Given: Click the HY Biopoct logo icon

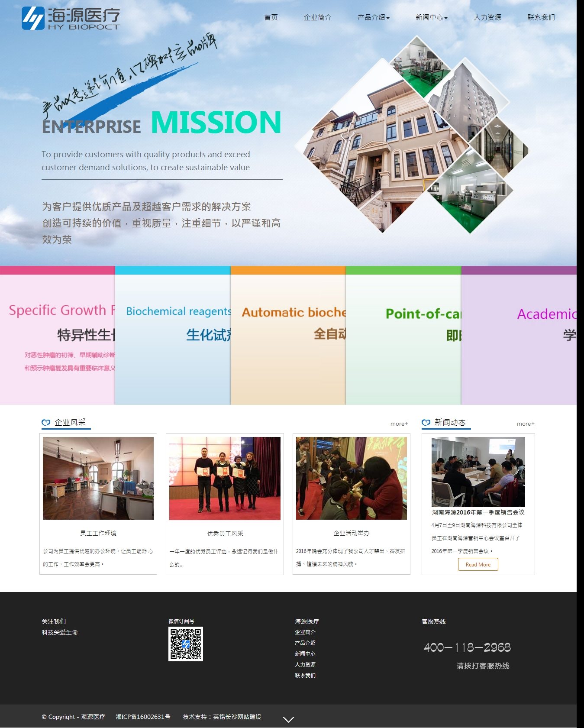Looking at the screenshot, I should (33, 18).
